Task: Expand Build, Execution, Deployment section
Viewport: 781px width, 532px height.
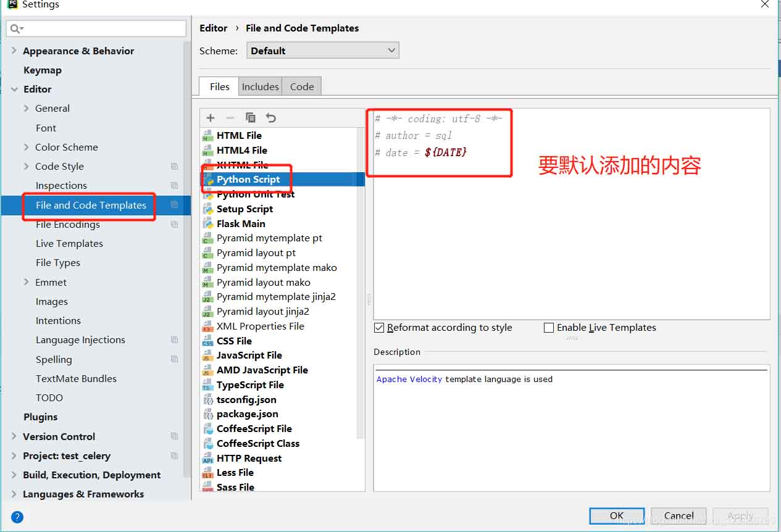Action: (x=14, y=475)
